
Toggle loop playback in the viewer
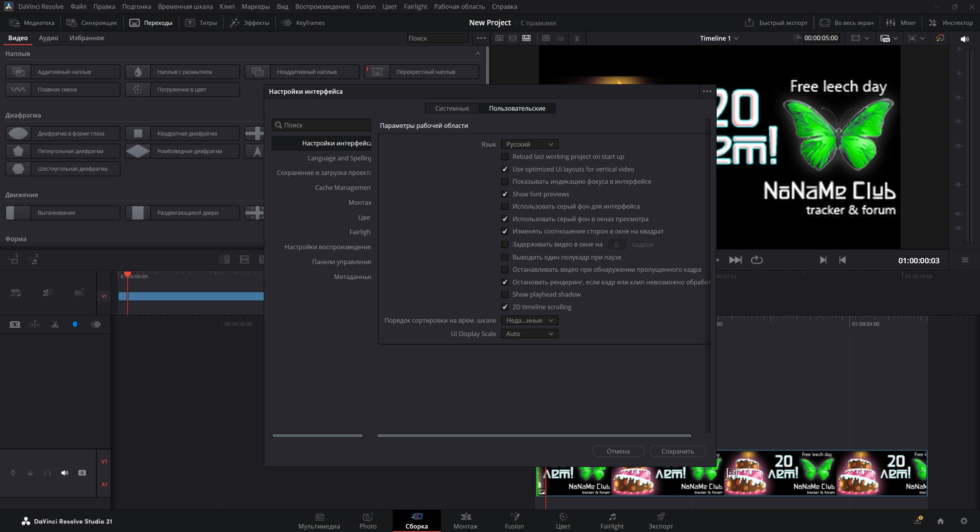click(756, 260)
